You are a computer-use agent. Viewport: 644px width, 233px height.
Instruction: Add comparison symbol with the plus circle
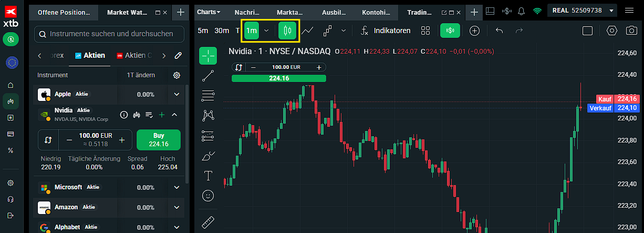point(474,31)
